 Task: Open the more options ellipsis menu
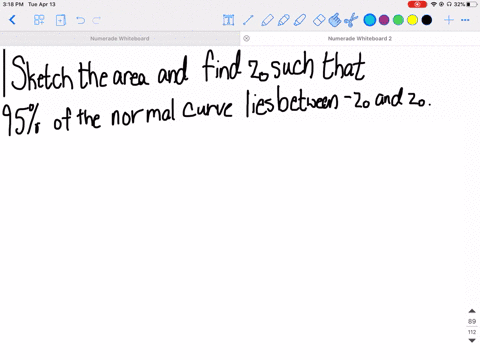coord(465,20)
